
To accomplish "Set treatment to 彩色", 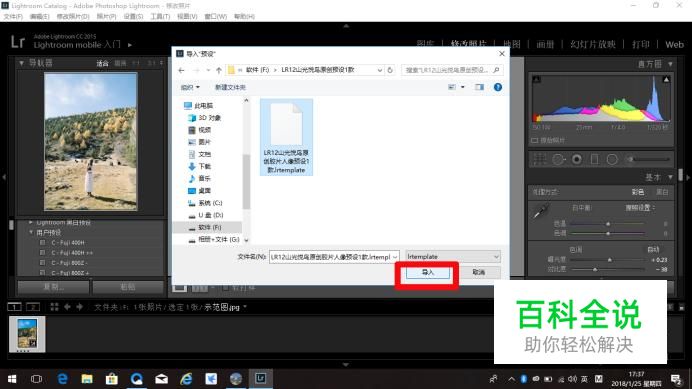I will [638, 192].
